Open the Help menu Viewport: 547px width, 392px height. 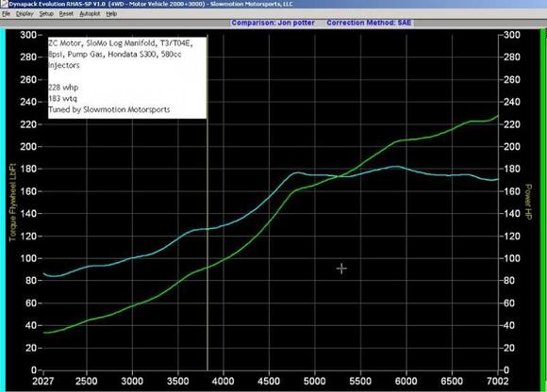[x=111, y=14]
